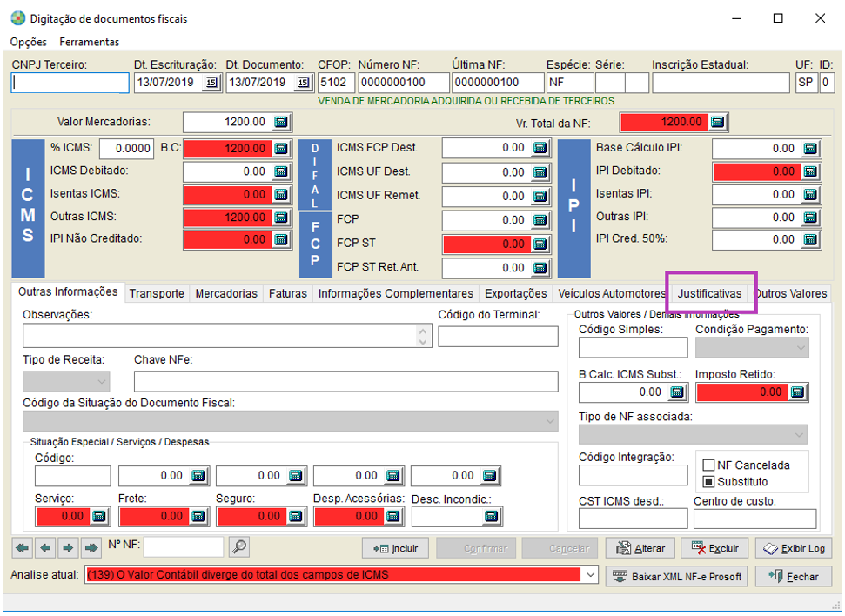Switch to Informações Complementares tab
This screenshot has width=845, height=616.
pyautogui.click(x=396, y=294)
